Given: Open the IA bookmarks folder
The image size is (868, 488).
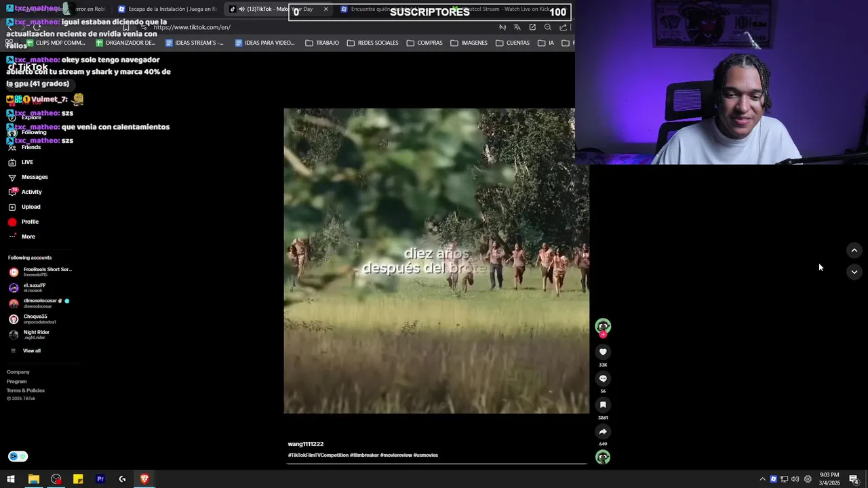Looking at the screenshot, I should (x=546, y=43).
